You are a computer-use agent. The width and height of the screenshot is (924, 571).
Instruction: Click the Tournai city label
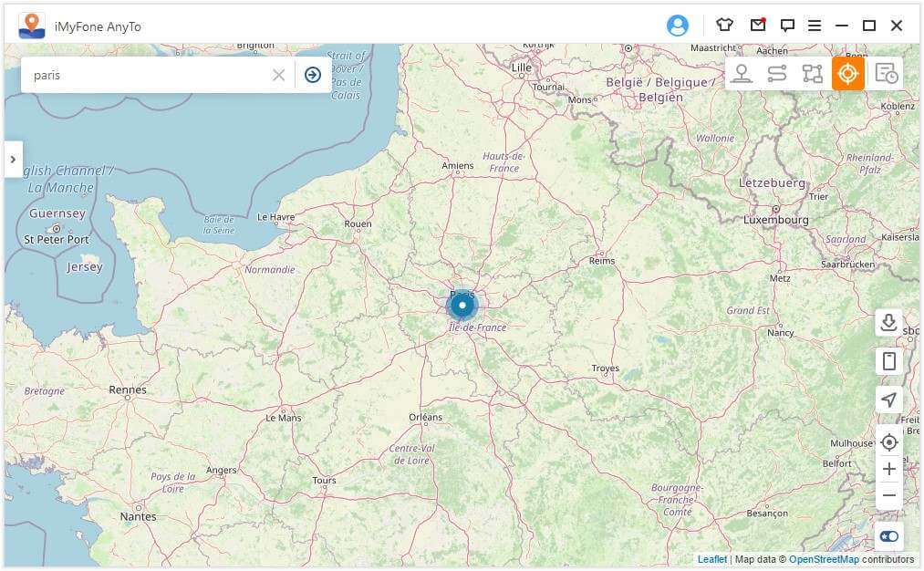tap(548, 88)
